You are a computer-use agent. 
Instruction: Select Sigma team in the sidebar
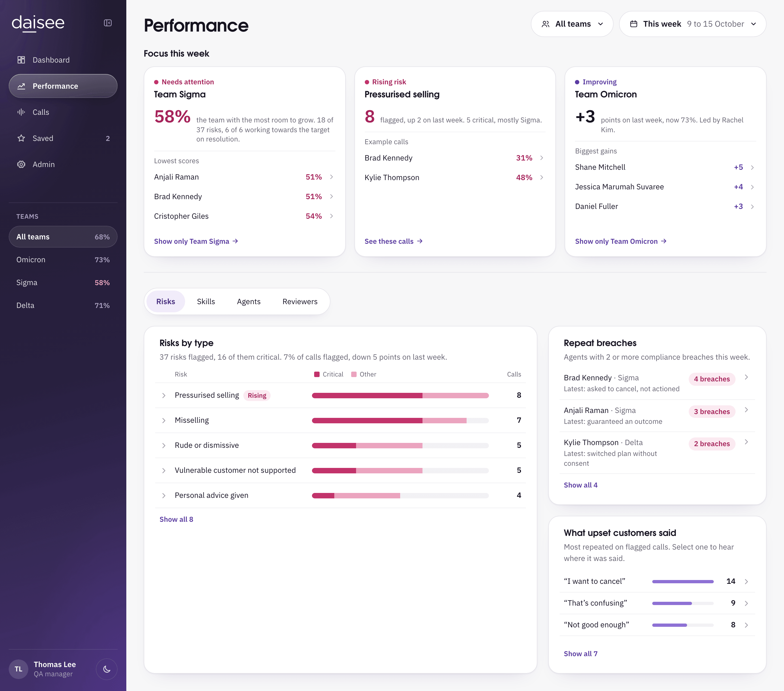pyautogui.click(x=63, y=282)
